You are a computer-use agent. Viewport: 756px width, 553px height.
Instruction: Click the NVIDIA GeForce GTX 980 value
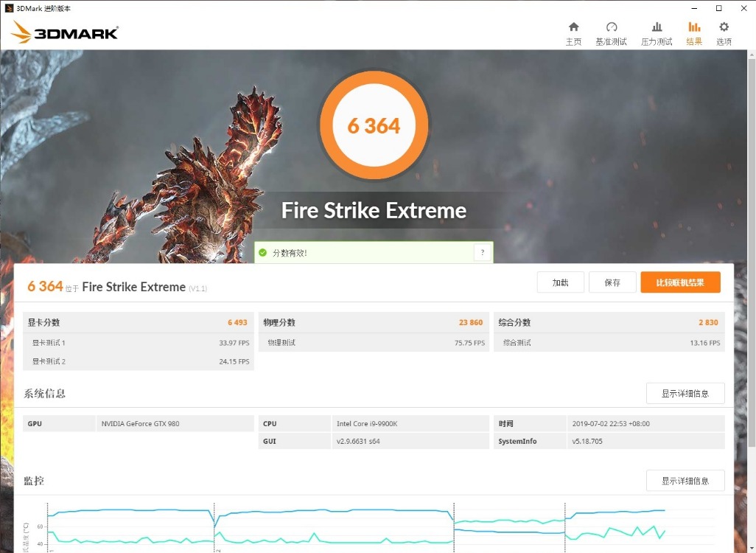point(140,424)
